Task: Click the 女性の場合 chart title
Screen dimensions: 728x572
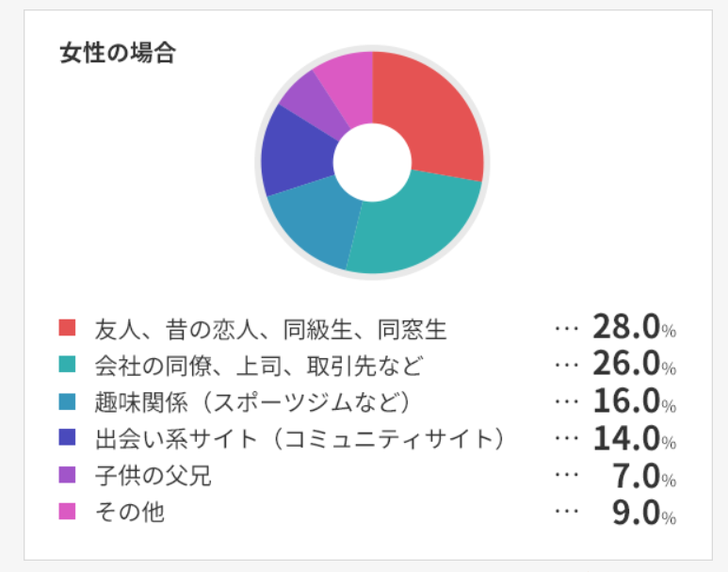Action: 117,53
